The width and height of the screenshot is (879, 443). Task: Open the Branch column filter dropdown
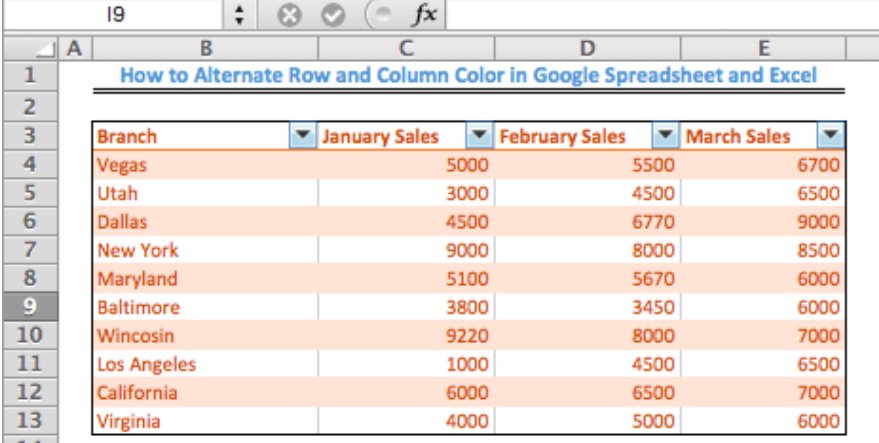tap(303, 135)
